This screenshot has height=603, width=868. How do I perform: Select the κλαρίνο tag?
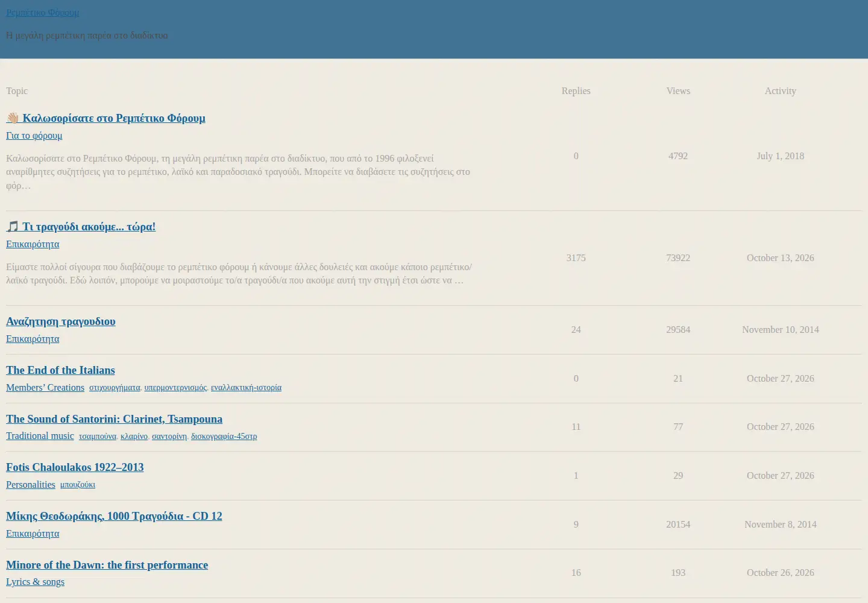click(x=134, y=437)
